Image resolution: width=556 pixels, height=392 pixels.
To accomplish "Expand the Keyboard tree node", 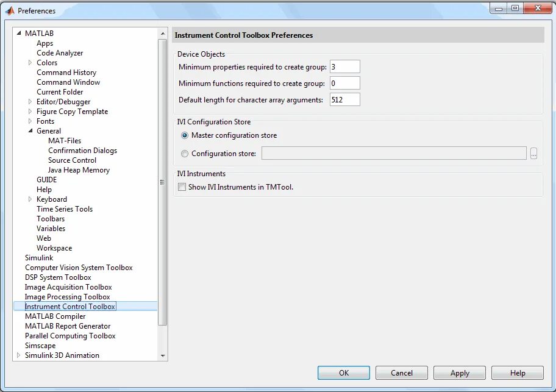I will [30, 199].
